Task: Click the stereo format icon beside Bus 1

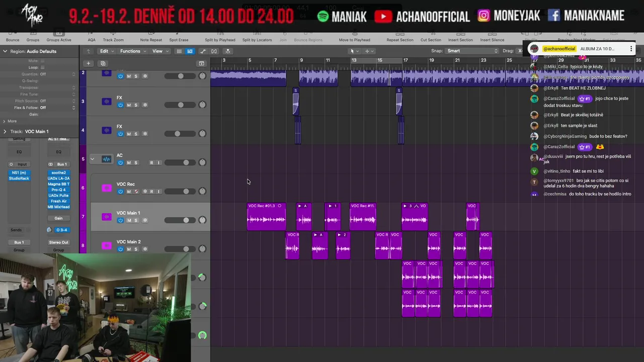Action: click(x=50, y=164)
